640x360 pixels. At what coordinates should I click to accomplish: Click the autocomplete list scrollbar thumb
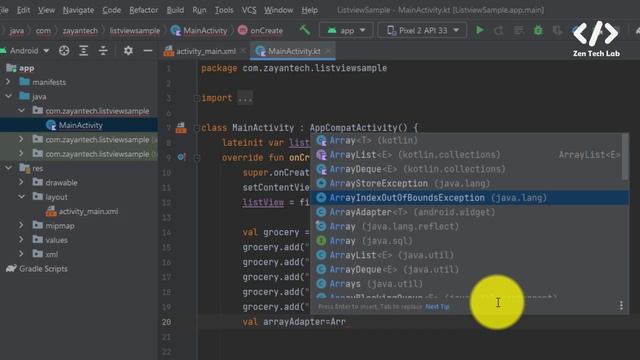[625, 157]
